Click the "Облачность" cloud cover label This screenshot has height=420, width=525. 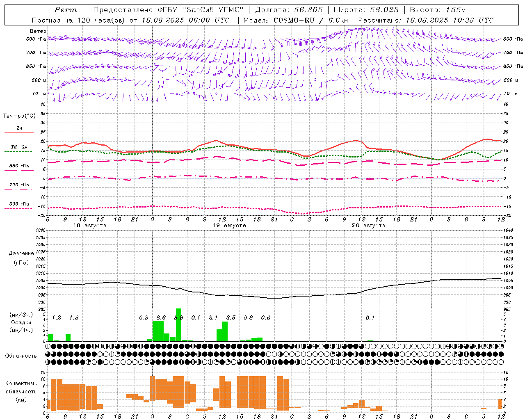[x=21, y=356]
